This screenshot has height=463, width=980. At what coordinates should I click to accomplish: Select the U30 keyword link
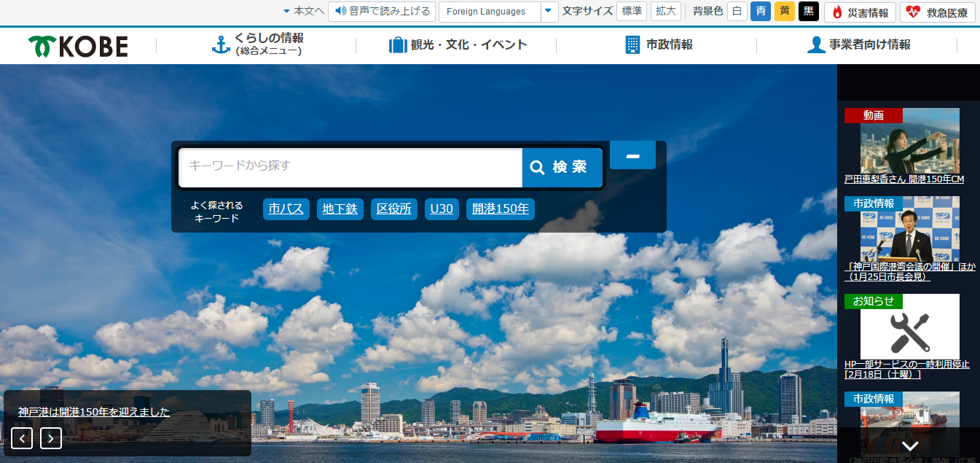tap(442, 209)
